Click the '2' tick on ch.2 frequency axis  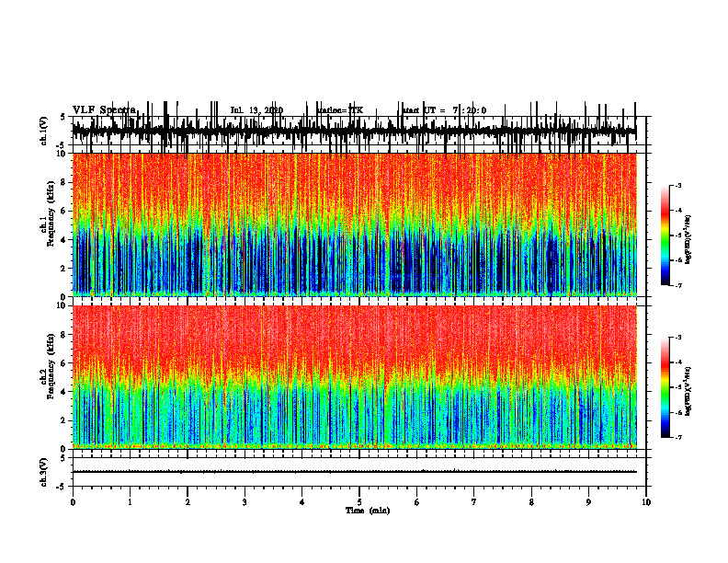tap(63, 420)
